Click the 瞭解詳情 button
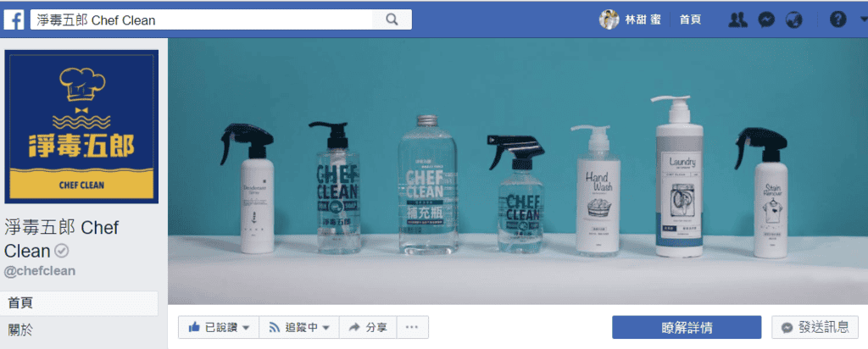 click(x=687, y=327)
